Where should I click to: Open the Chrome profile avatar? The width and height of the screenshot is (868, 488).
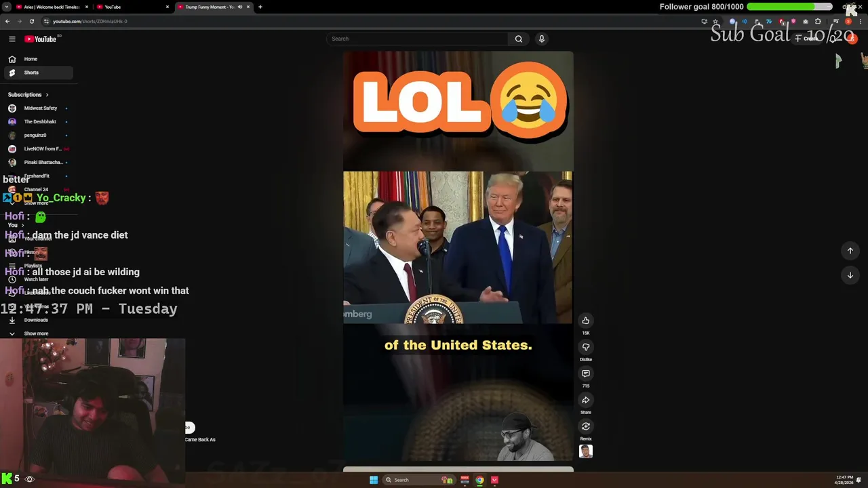pos(848,21)
